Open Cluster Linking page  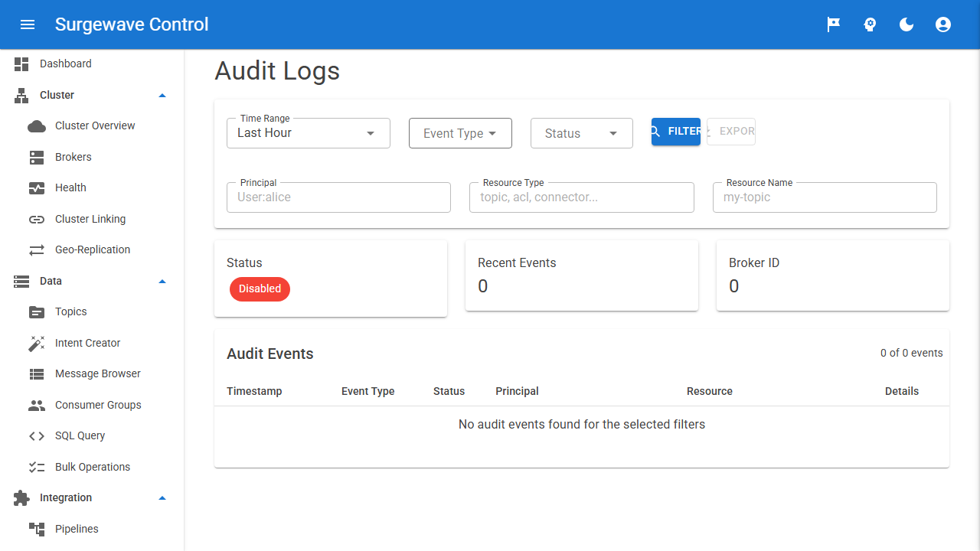[x=92, y=220]
